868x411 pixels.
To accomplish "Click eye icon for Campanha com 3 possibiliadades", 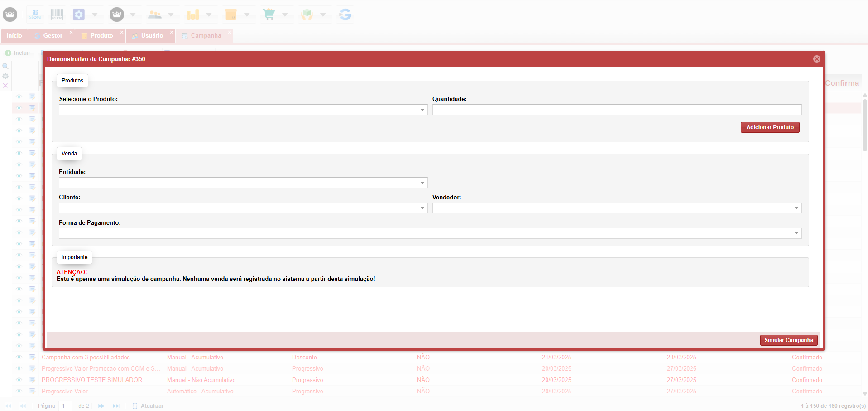I will pos(19,357).
